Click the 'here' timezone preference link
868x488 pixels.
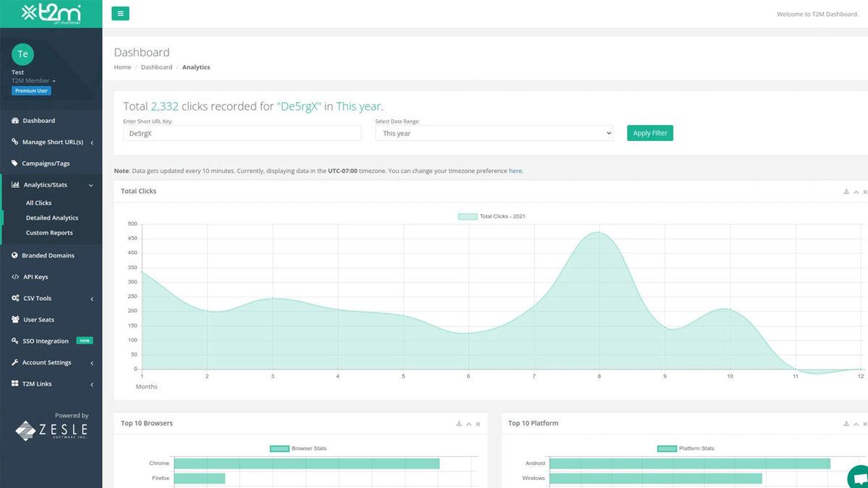tap(515, 171)
